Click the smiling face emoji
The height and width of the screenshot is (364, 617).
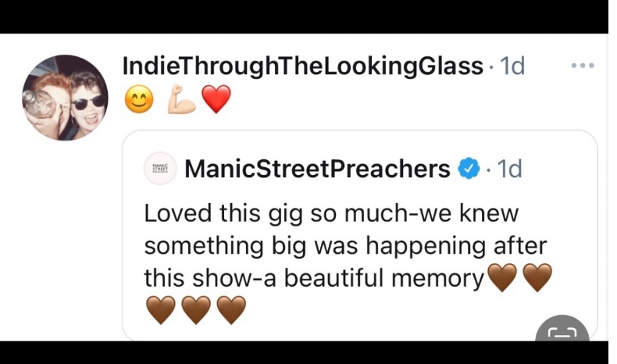139,102
